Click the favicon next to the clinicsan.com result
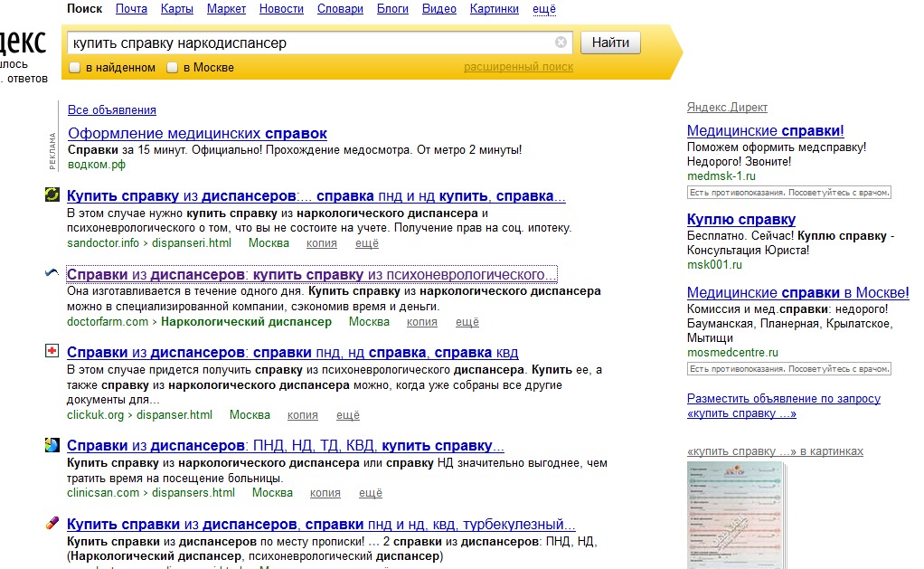Image resolution: width=924 pixels, height=569 pixels. point(52,445)
